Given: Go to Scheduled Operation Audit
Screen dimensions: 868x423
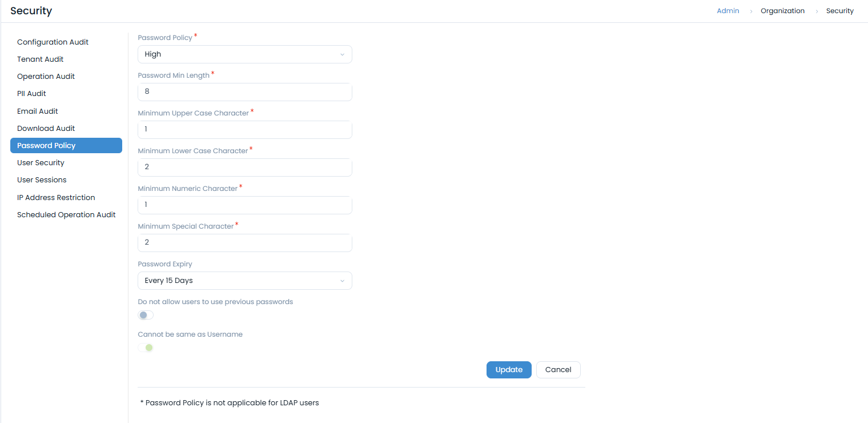Looking at the screenshot, I should pos(66,215).
